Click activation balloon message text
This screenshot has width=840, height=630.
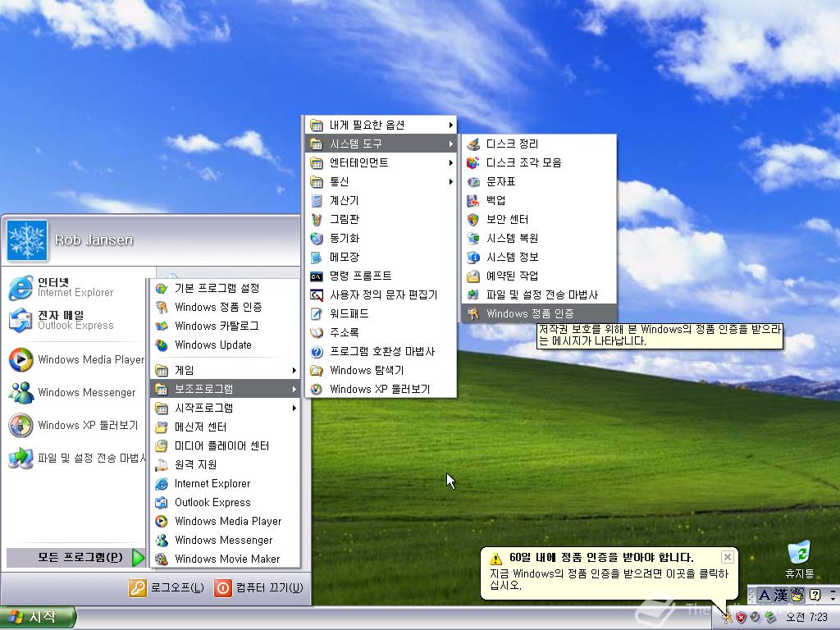point(609,579)
